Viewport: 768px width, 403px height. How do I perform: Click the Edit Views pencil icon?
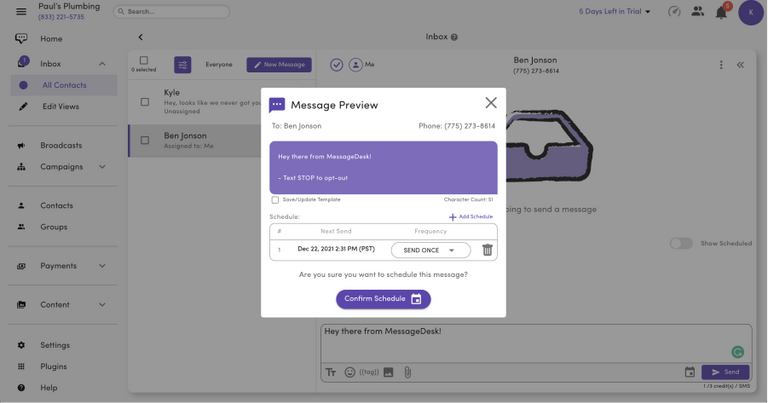23,106
